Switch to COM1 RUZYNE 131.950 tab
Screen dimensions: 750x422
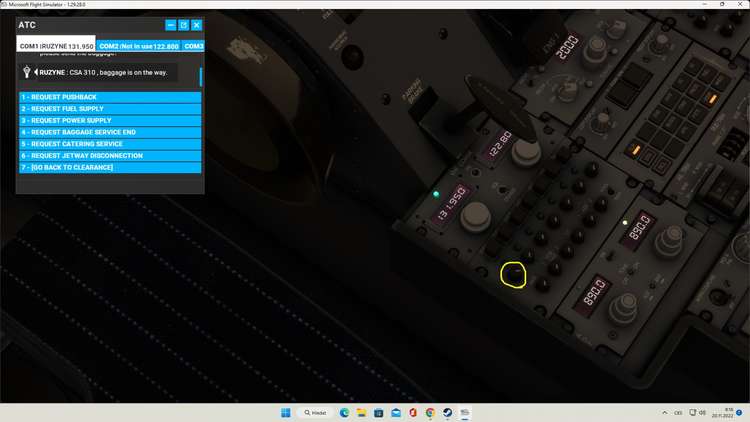56,46
